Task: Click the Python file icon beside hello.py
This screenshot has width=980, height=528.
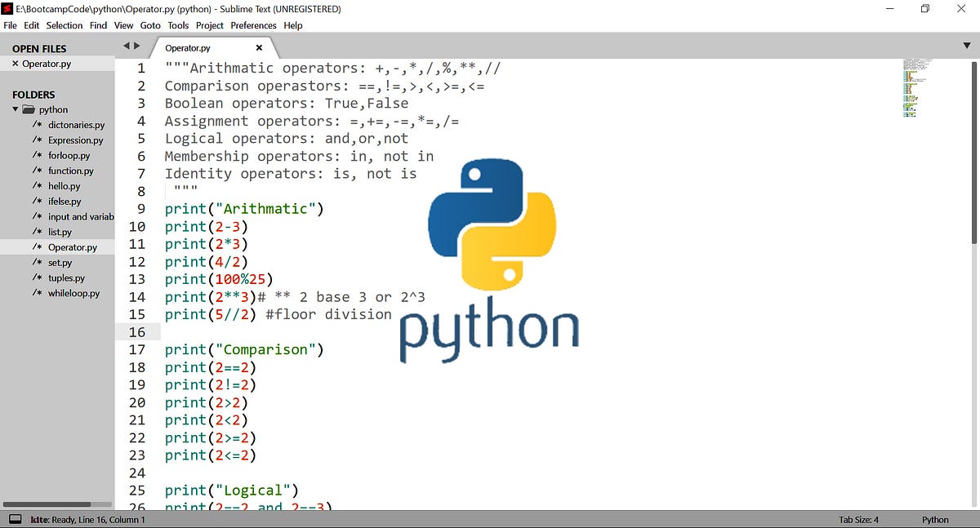Action: pos(38,186)
